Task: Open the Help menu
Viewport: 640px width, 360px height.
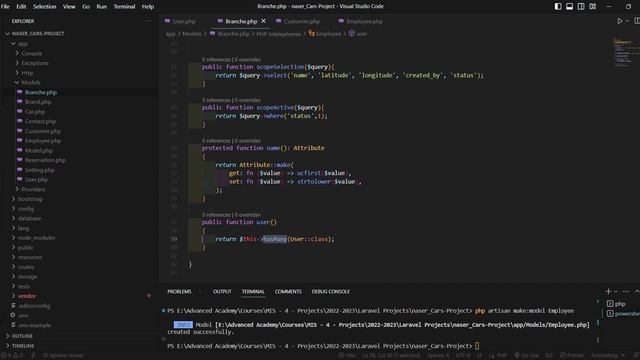Action: [148, 7]
